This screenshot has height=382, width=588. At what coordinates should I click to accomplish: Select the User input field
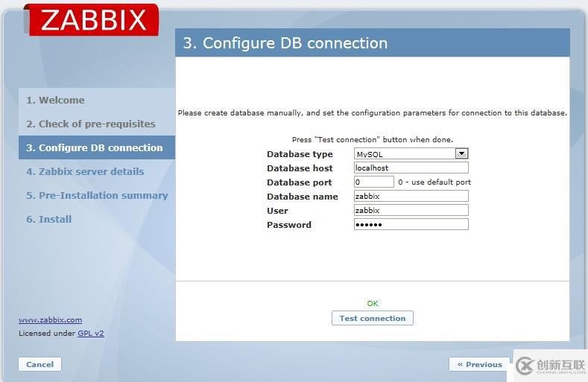[411, 210]
